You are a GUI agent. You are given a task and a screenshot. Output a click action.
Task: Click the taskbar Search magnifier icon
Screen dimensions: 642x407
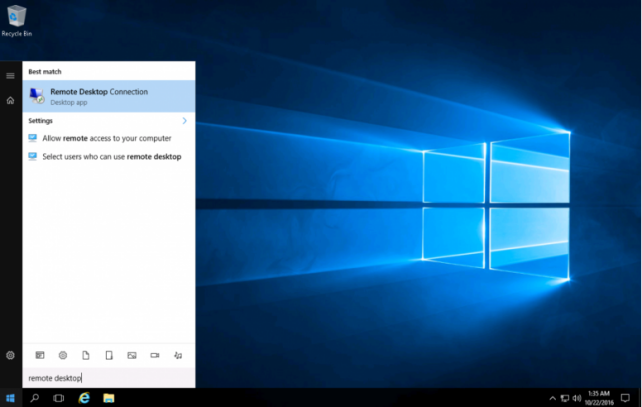pyautogui.click(x=35, y=398)
